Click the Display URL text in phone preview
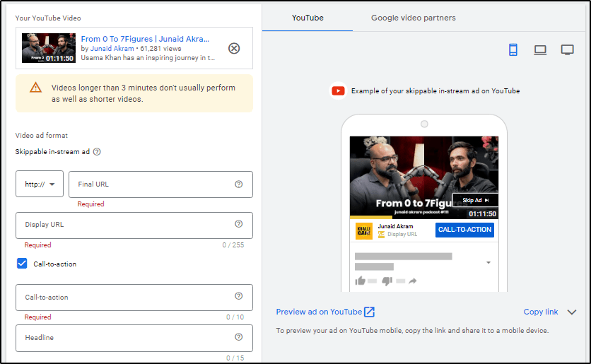This screenshot has height=364, width=591. pos(402,234)
